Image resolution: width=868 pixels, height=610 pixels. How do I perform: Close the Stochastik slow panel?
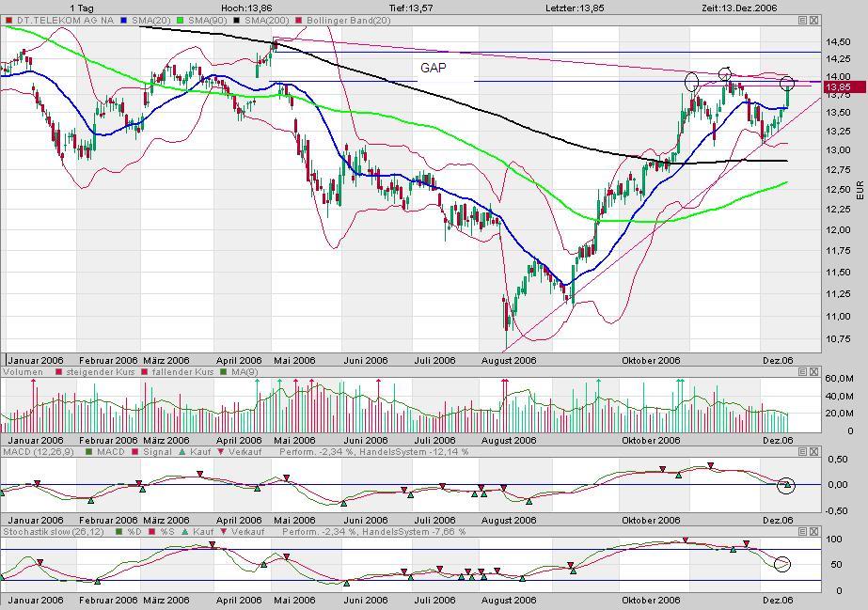814,531
